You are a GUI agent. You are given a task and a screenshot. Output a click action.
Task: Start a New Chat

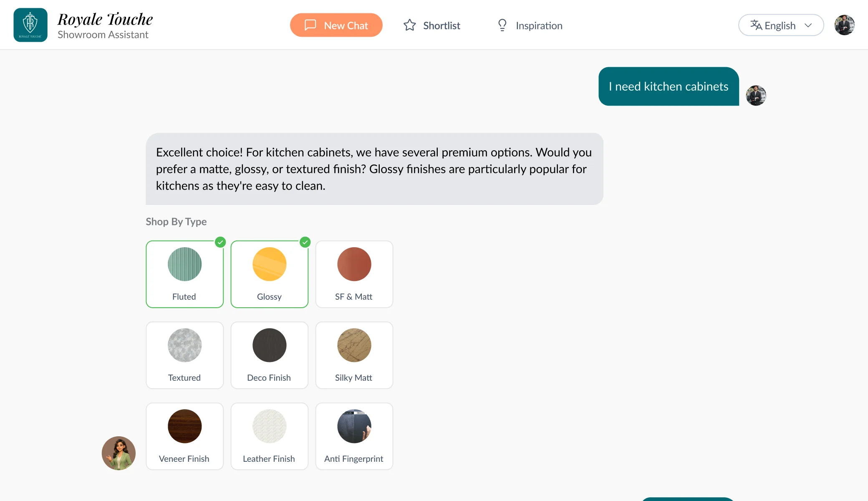[336, 25]
